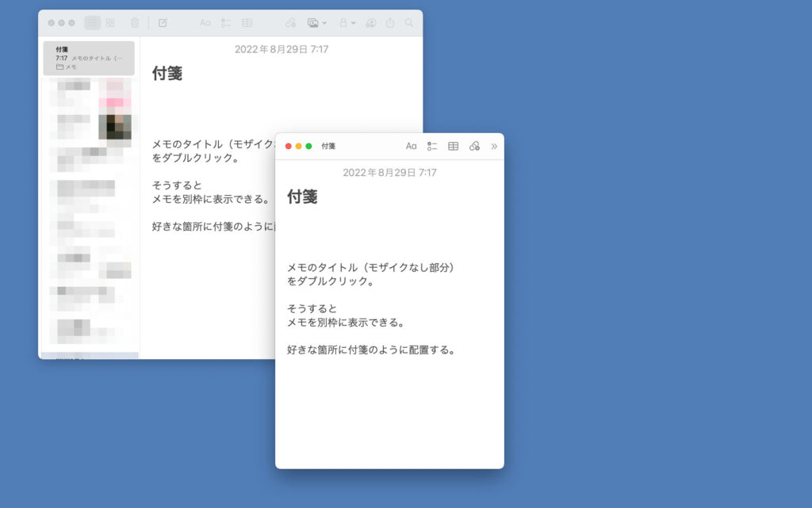Viewport: 812px width, 508px height.
Task: Switch to gallery view
Action: click(111, 22)
